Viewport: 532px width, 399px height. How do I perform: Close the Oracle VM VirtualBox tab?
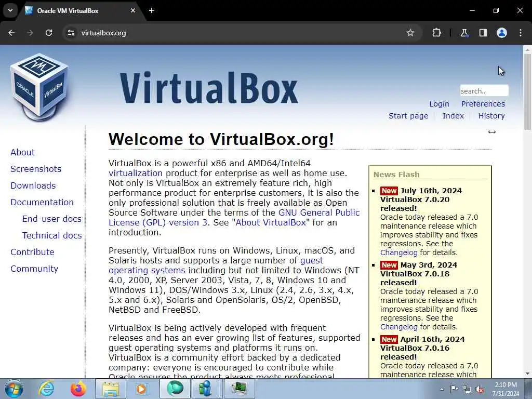[133, 10]
